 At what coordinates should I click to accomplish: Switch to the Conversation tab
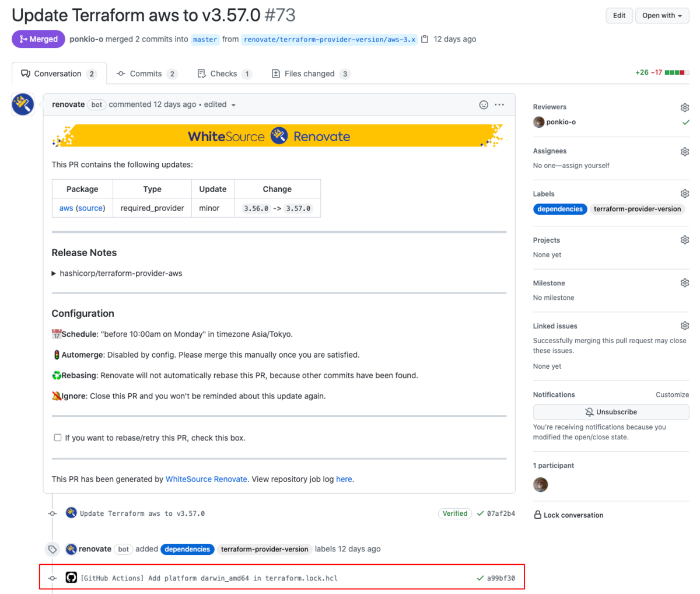pos(60,74)
